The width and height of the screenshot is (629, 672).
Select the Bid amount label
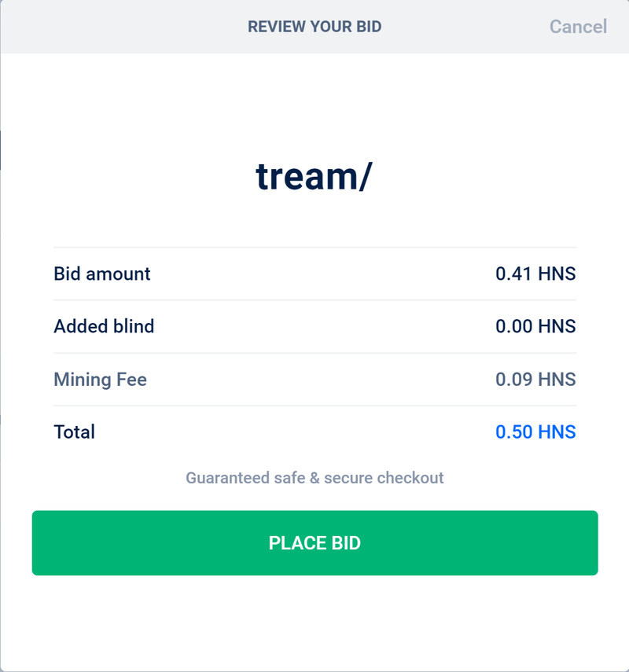[x=101, y=274]
